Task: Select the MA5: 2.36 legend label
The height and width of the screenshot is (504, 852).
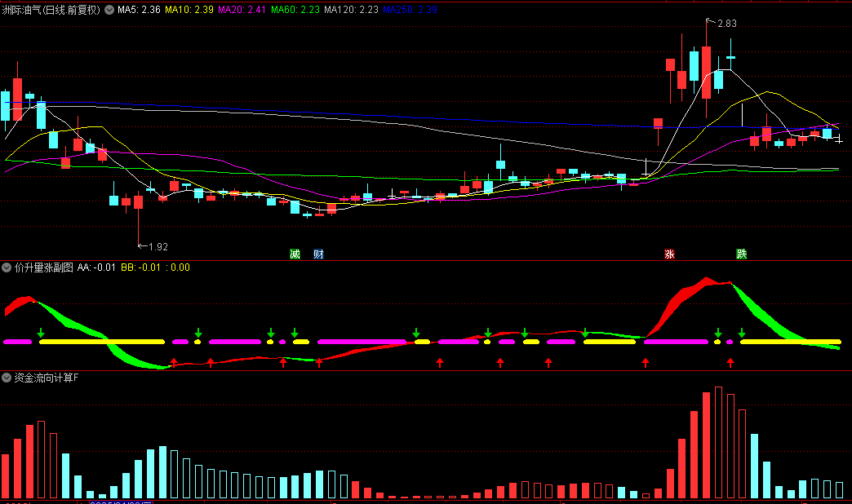Action: tap(139, 10)
